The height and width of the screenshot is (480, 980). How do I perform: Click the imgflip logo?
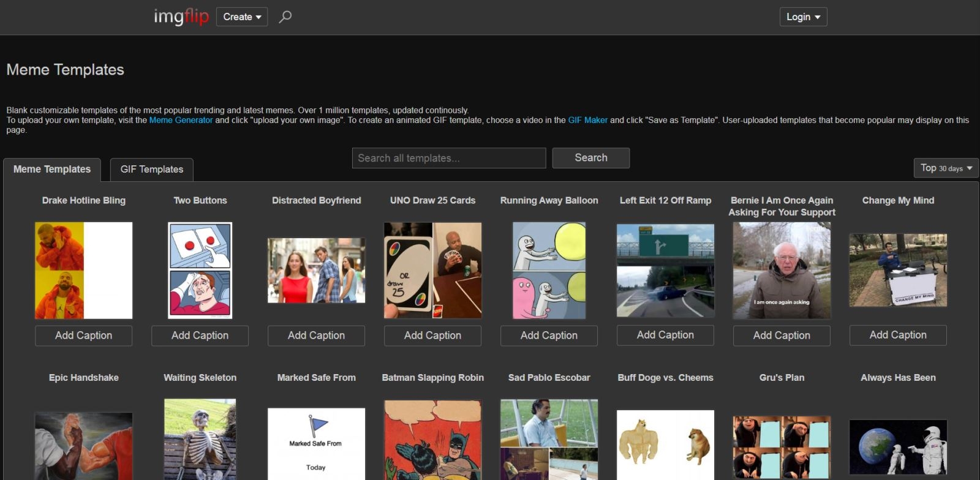click(181, 17)
